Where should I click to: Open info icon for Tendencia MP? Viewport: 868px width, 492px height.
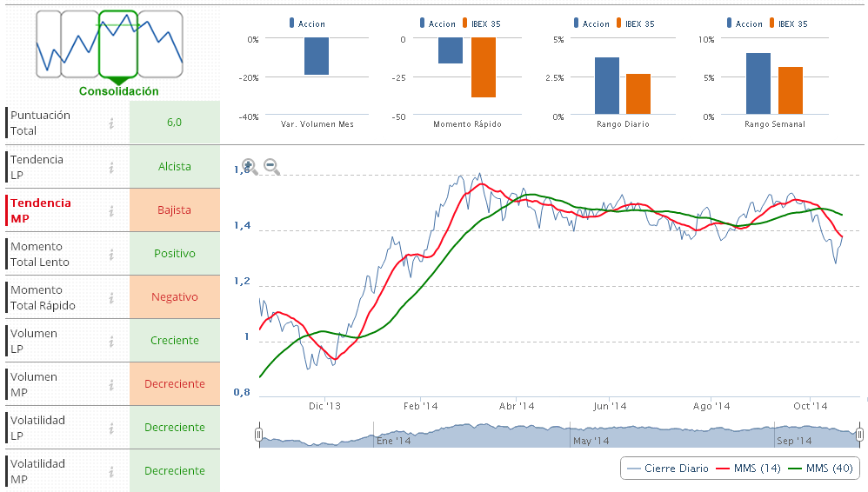coord(111,210)
